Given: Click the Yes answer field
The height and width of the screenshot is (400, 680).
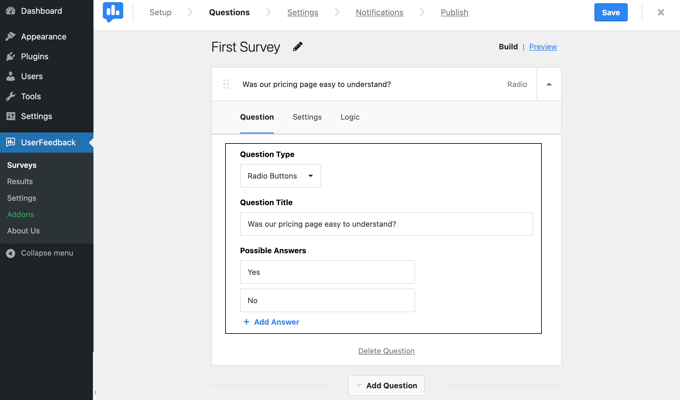Looking at the screenshot, I should pyautogui.click(x=327, y=272).
